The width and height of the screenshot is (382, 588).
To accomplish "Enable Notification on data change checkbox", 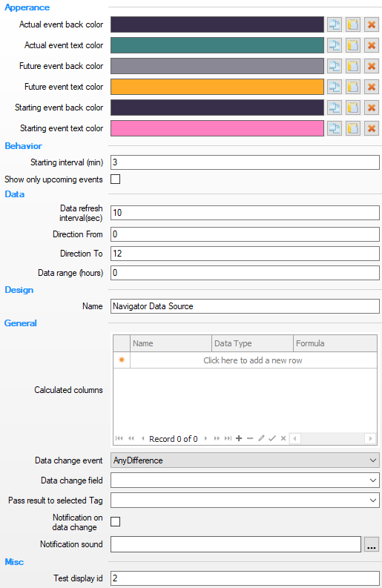I will click(116, 521).
